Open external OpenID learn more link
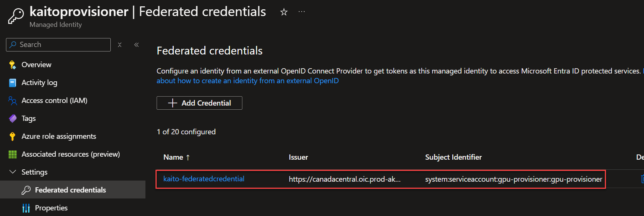 [247, 81]
